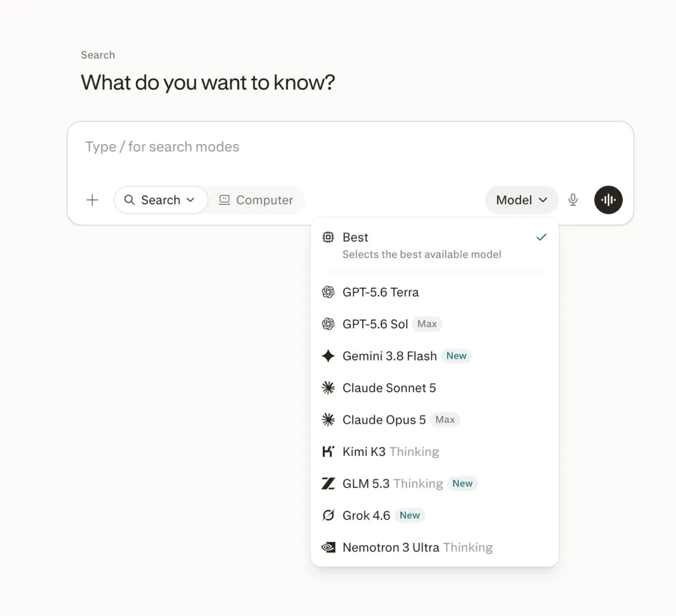Switch to Computer mode toggle
The height and width of the screenshot is (616, 676).
[x=256, y=200]
